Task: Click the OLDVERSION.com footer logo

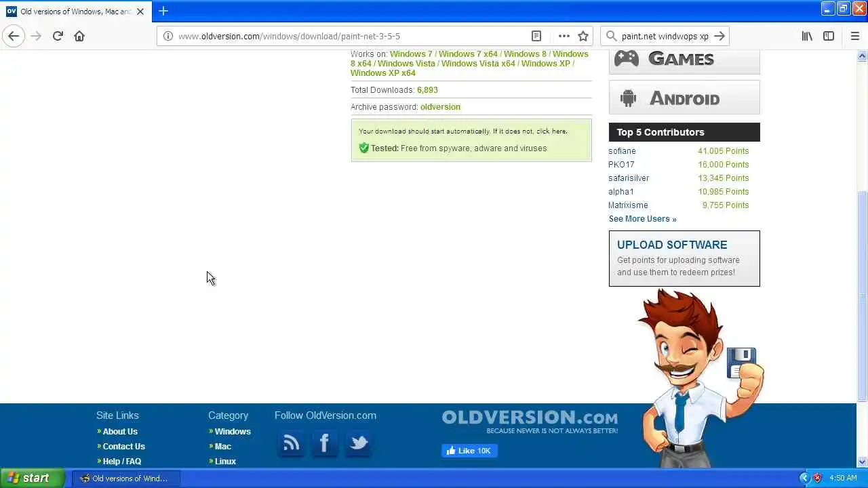Action: click(x=530, y=421)
